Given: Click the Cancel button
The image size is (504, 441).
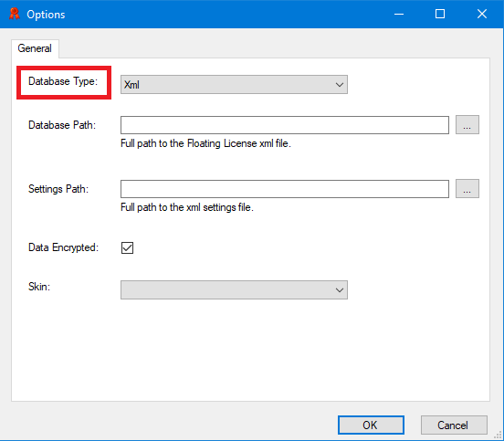Looking at the screenshot, I should tap(454, 425).
